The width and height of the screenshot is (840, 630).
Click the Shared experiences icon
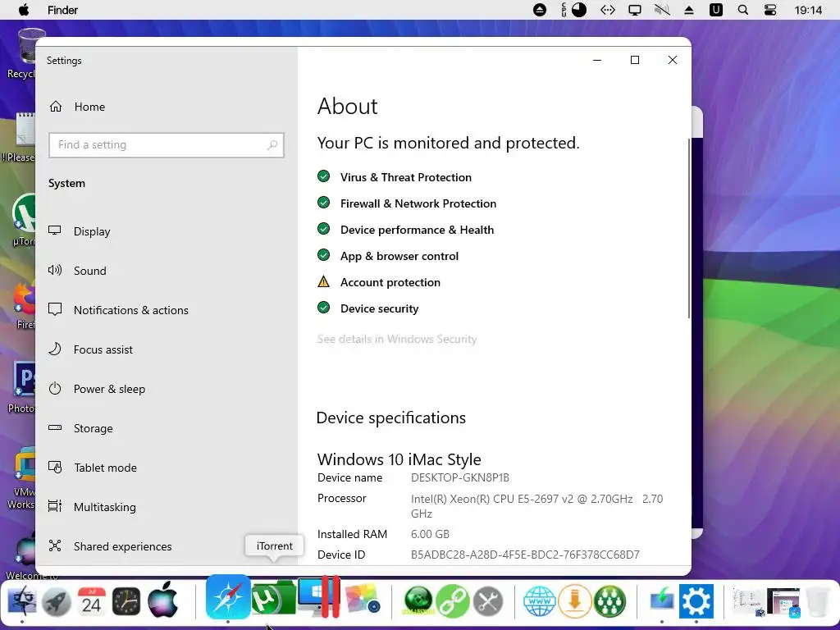(55, 546)
